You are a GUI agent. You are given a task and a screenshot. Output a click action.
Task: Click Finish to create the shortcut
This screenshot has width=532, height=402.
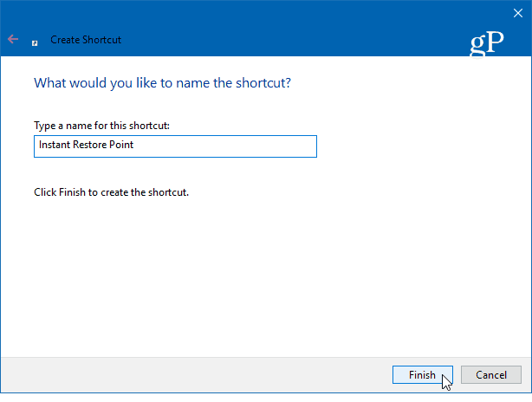tap(423, 374)
